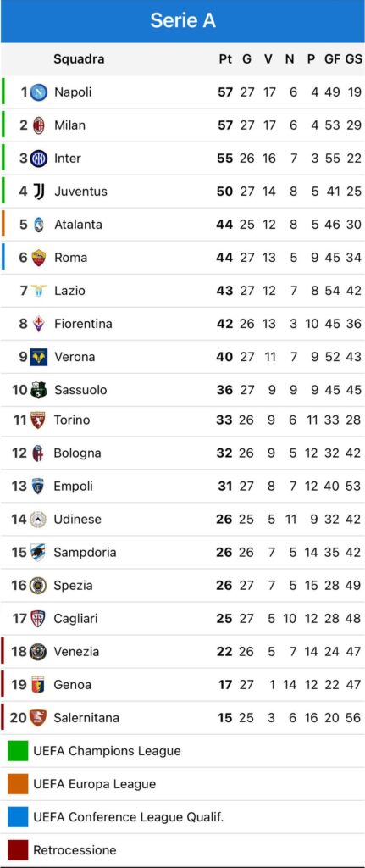Viewport: 365px width, 868px height.
Task: Open the Lazio team name
Action: click(69, 291)
